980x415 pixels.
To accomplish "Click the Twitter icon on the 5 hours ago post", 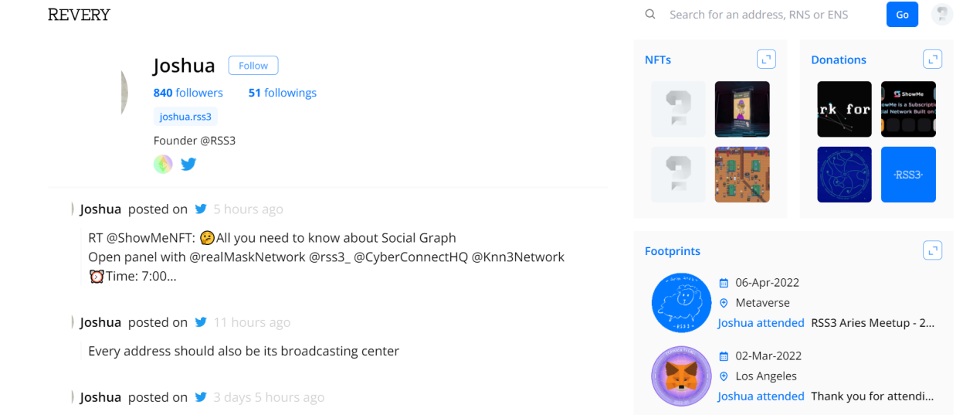I will click(201, 209).
